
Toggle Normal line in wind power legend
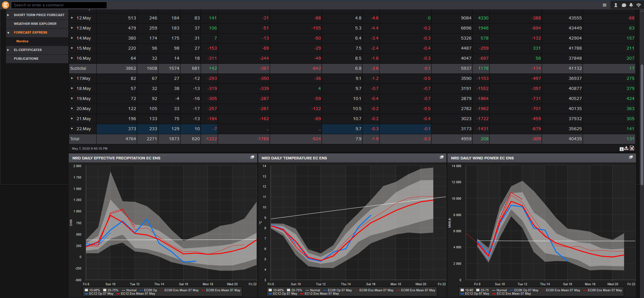coord(499,290)
